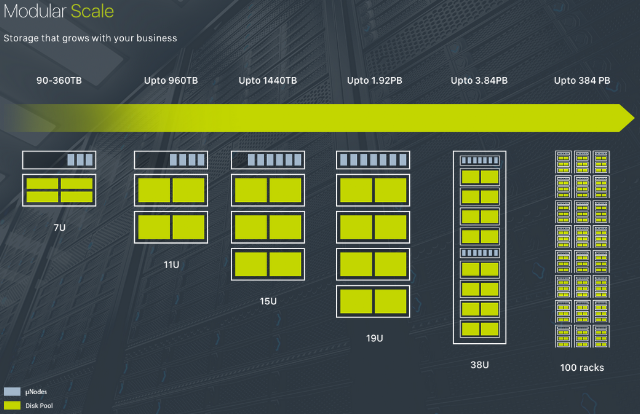Click the 11U size label
Screen dimensions: 640x414
pos(171,265)
